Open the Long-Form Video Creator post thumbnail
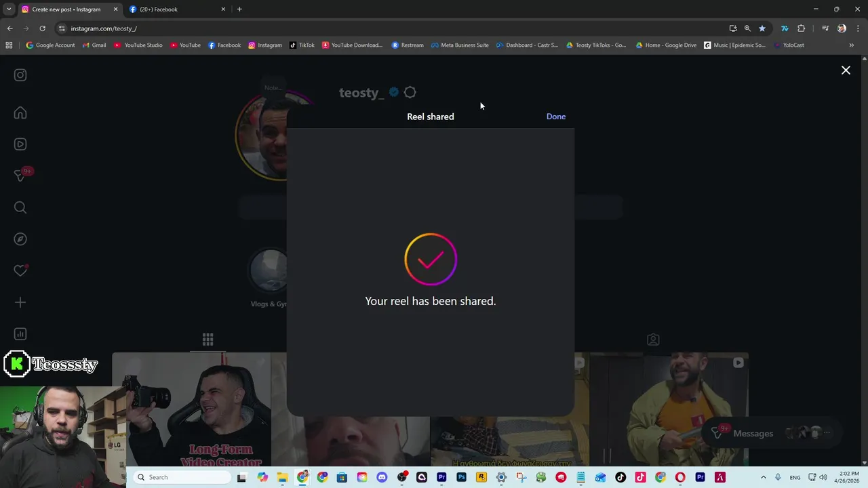 click(x=192, y=409)
